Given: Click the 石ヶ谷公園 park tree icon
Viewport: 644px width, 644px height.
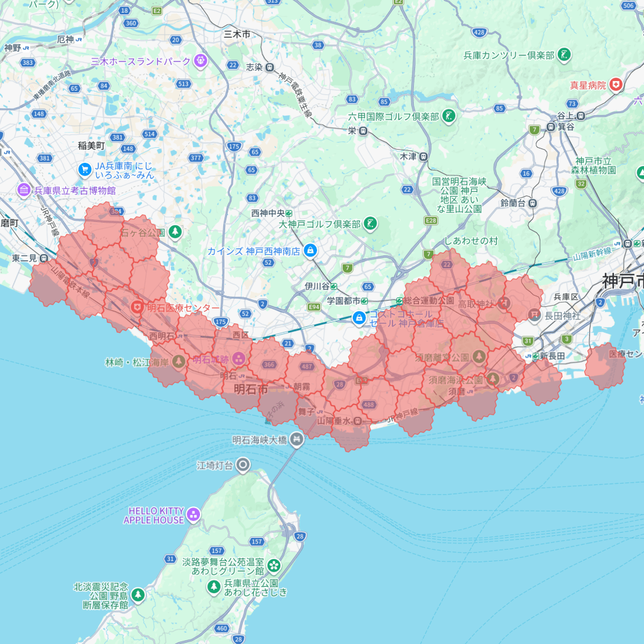Looking at the screenshot, I should [175, 233].
